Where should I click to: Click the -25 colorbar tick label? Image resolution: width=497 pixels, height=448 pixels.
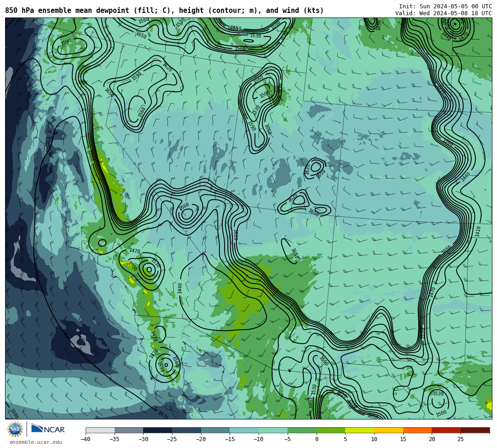click(172, 439)
